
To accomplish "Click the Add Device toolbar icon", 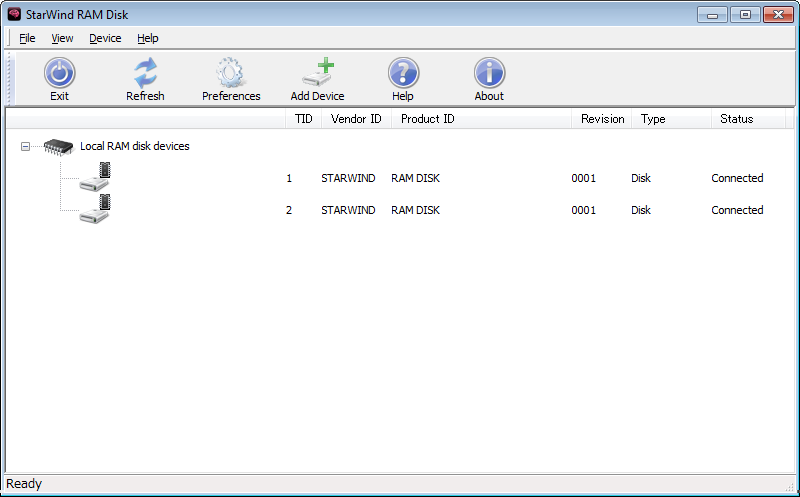I will [317, 72].
